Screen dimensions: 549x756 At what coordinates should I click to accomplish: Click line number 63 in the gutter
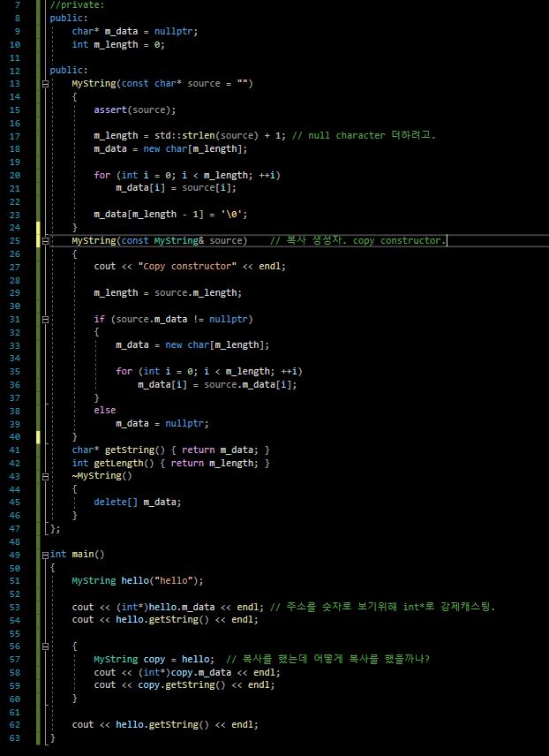[15, 738]
